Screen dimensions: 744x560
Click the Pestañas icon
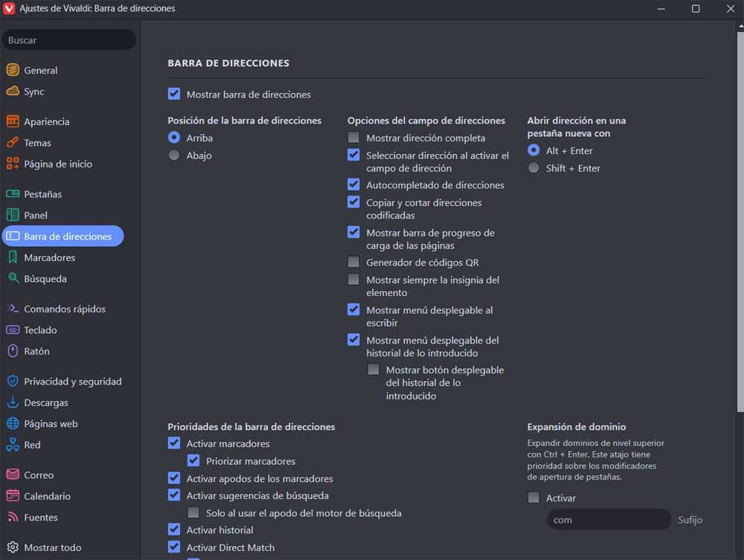coord(13,194)
